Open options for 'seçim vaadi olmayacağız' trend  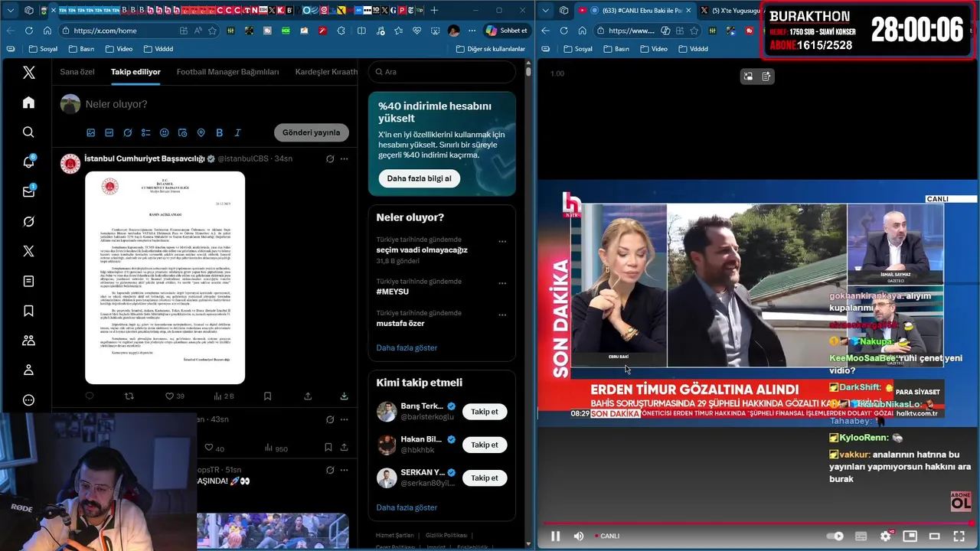pos(502,241)
